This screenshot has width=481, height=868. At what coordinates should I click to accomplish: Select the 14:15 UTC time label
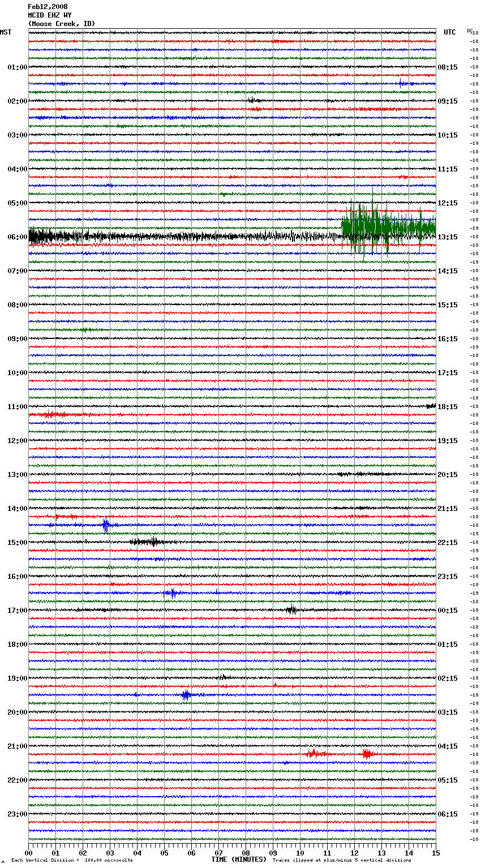(x=448, y=271)
